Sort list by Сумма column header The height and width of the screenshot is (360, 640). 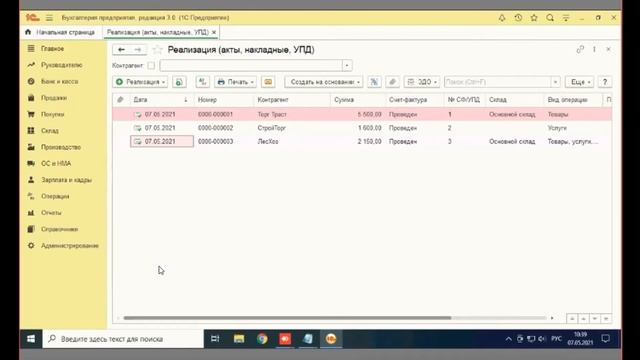click(358, 100)
